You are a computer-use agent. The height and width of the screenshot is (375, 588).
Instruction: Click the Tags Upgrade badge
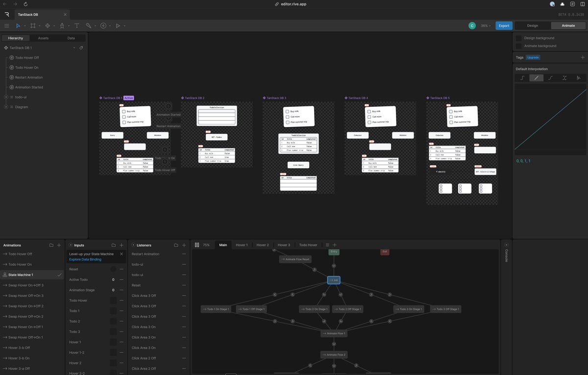[x=533, y=57]
